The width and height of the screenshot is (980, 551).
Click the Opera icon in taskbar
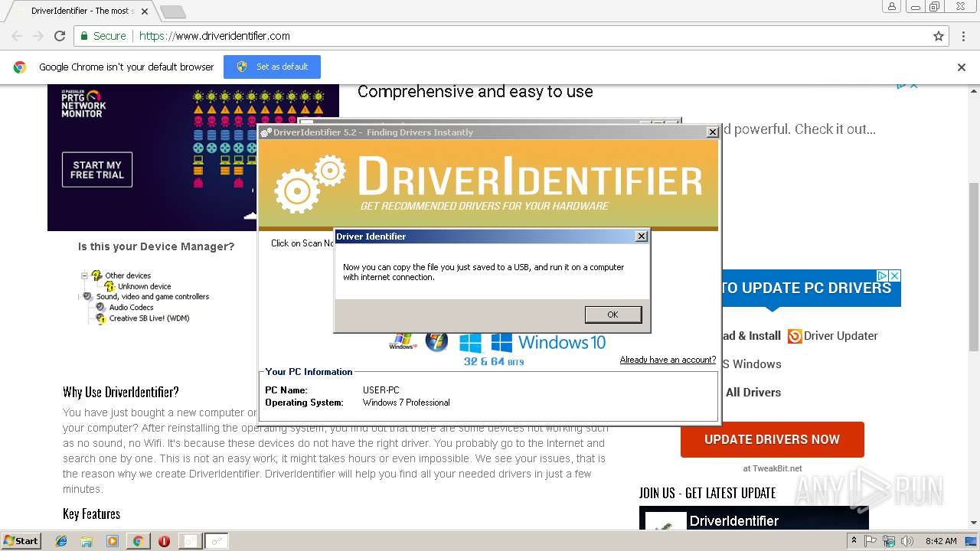(x=164, y=541)
